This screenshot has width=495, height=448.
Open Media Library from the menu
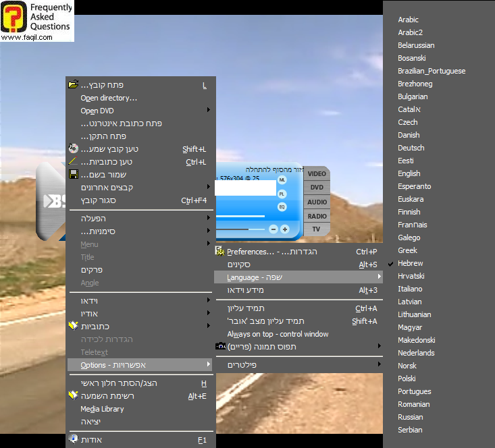(x=102, y=409)
